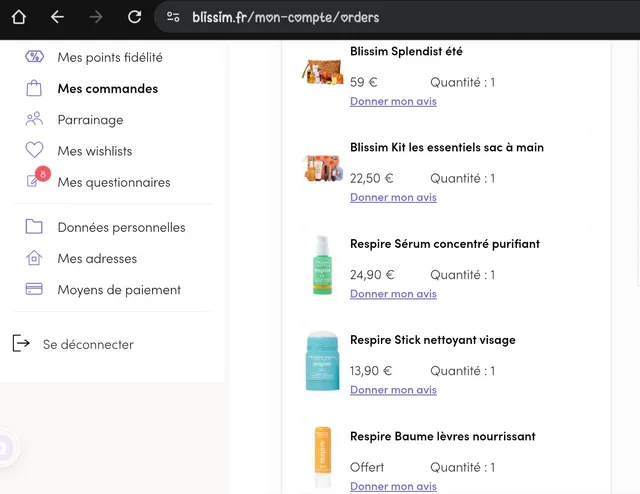Click the browser home icon

[x=19, y=17]
